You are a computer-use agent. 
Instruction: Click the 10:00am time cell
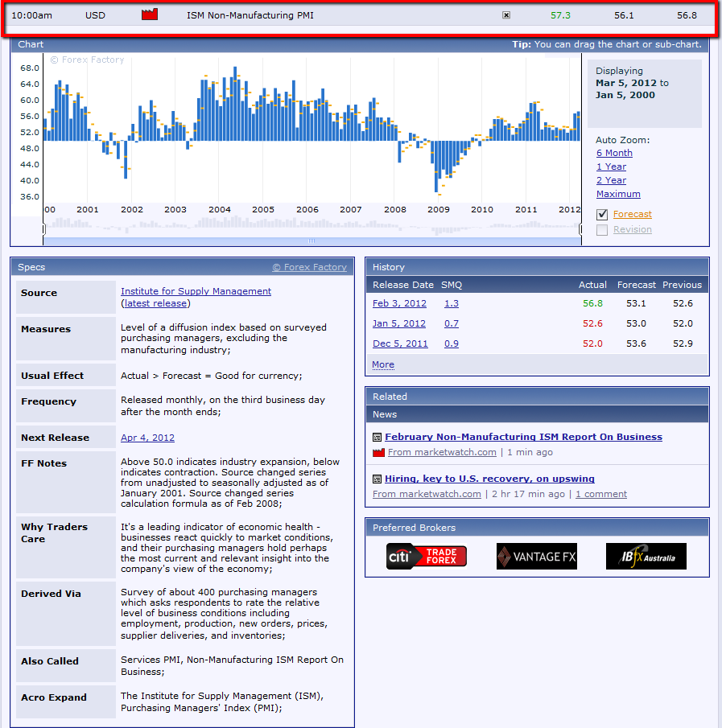31,15
